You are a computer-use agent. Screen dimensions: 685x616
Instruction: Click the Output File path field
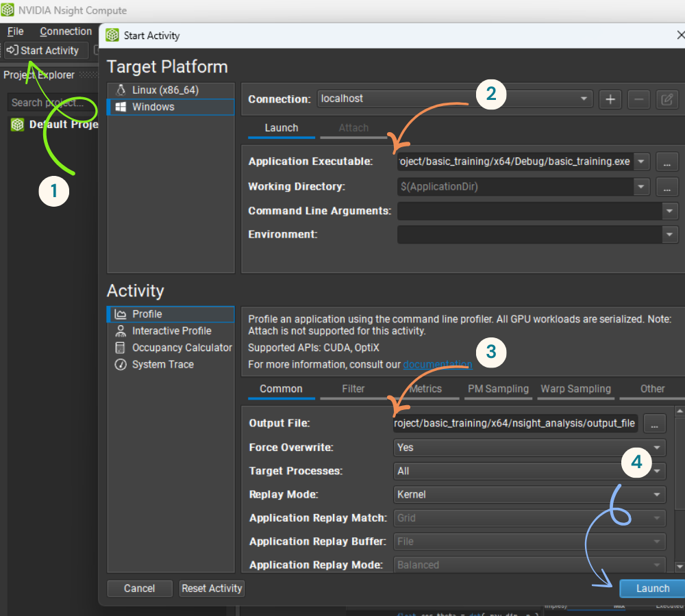(516, 424)
